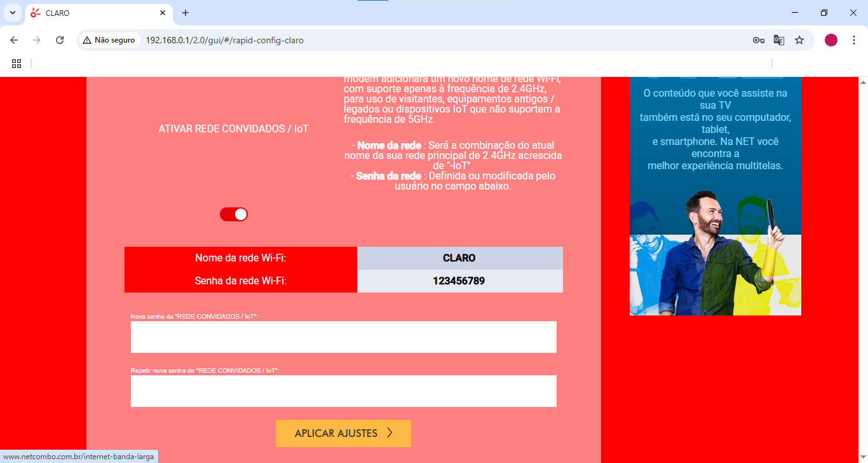
Task: Open the apps grid in bookmarks bar
Action: (x=17, y=64)
